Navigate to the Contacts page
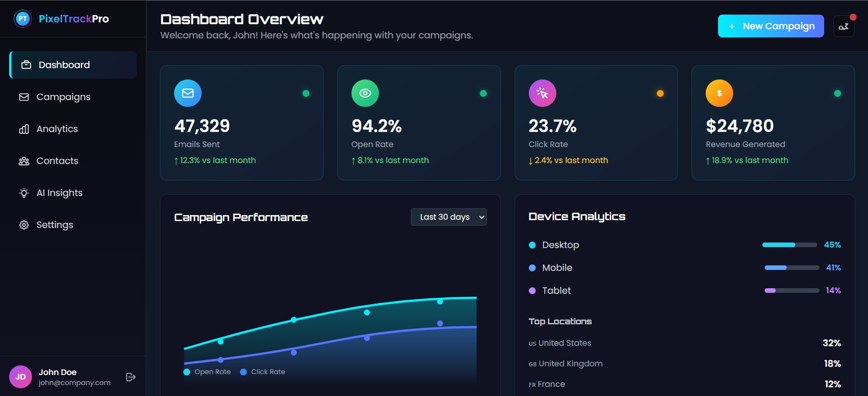The image size is (868, 396). (57, 161)
